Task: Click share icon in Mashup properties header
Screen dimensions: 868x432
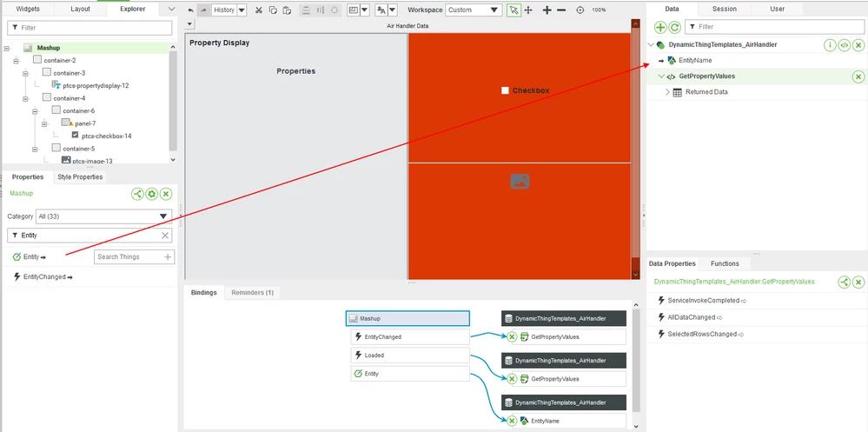Action: coord(137,194)
